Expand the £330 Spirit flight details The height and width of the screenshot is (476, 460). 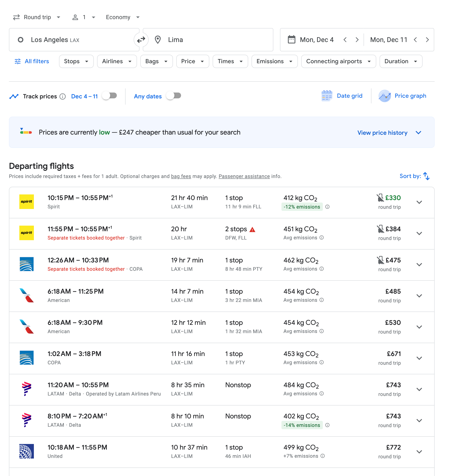[x=419, y=202]
